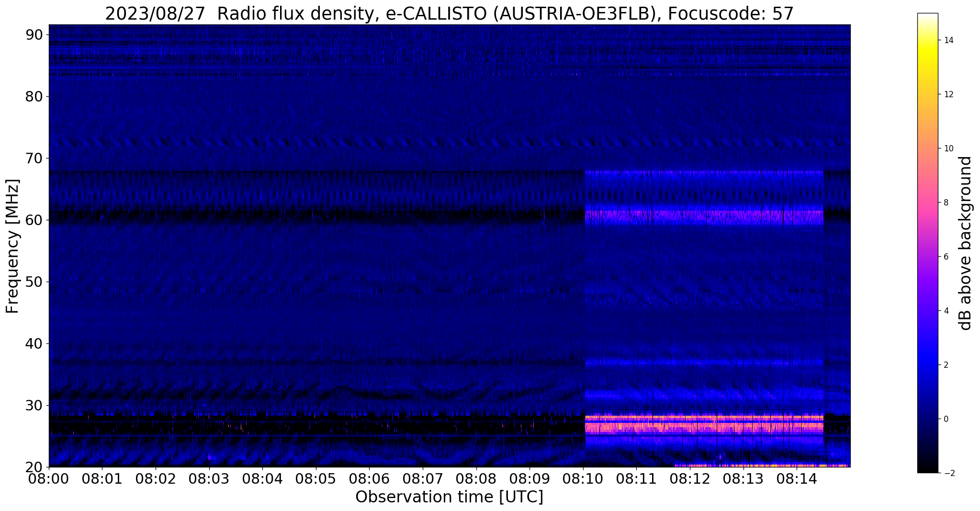980x511 pixels.
Task: Click the colorbar tick label 8
Action: coord(946,203)
